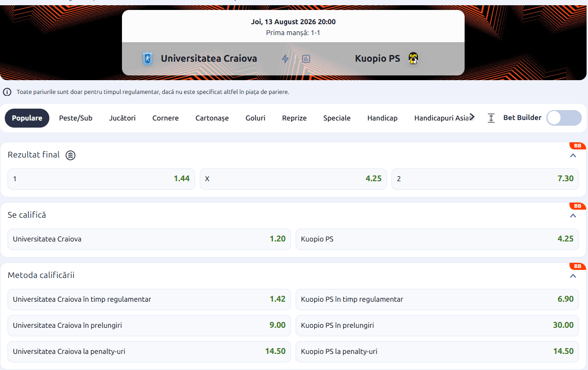
Task: Click the match date Joi, 13 August 2026 20:00
Action: point(293,22)
